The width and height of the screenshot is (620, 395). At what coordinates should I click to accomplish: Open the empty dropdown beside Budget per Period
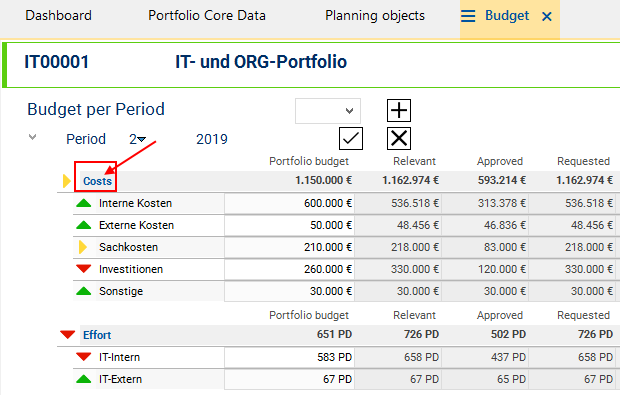328,111
